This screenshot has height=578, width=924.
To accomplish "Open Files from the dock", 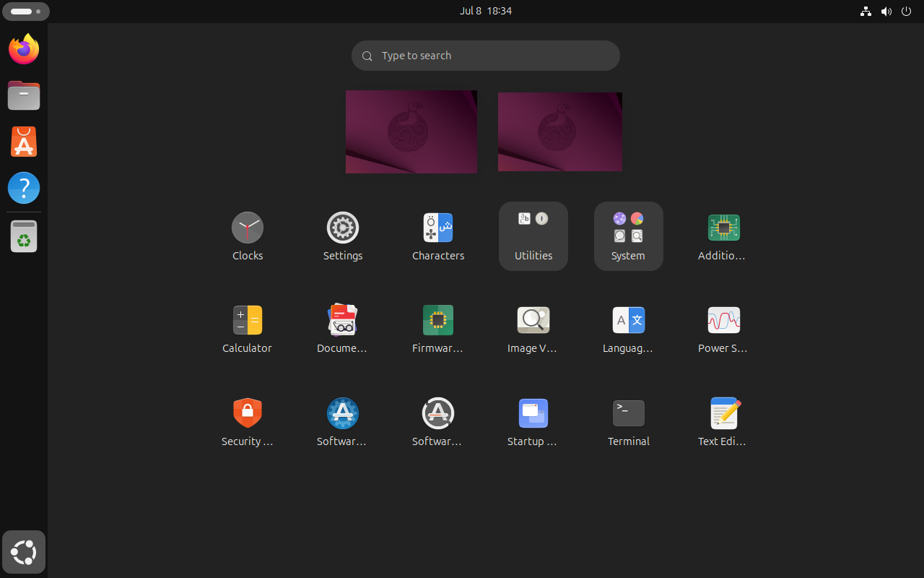I will (x=24, y=95).
